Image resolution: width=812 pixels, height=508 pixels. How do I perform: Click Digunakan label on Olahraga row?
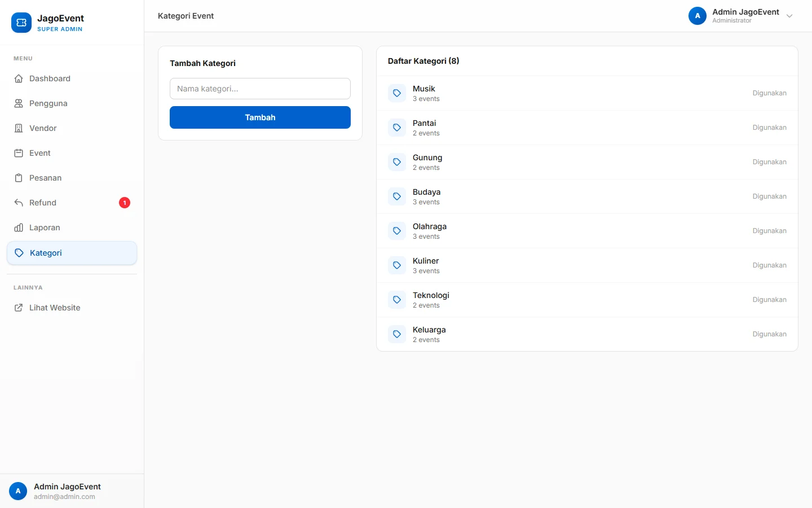point(769,231)
